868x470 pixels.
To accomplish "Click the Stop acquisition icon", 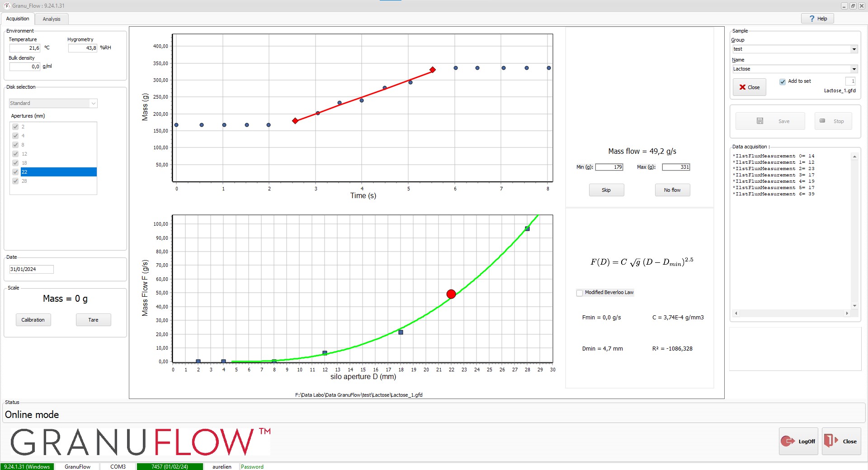I will tap(822, 121).
